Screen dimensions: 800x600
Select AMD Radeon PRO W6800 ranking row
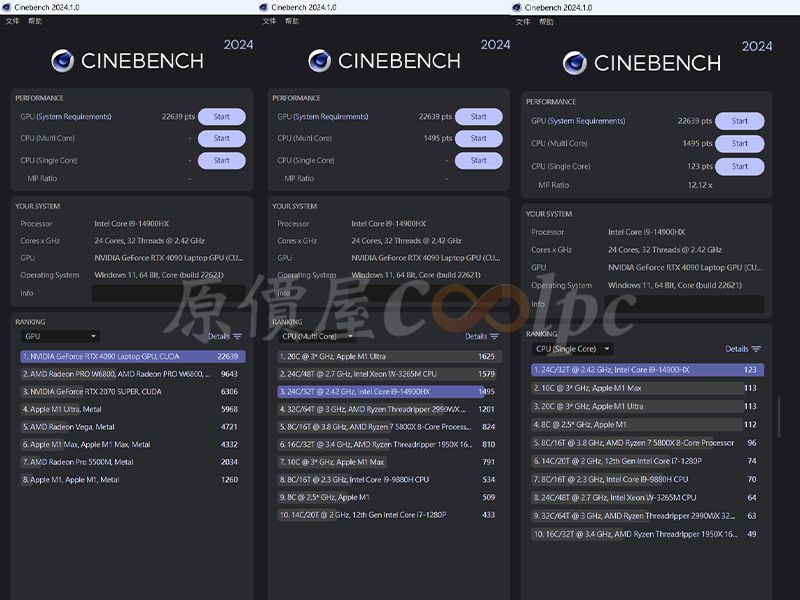[x=133, y=374]
